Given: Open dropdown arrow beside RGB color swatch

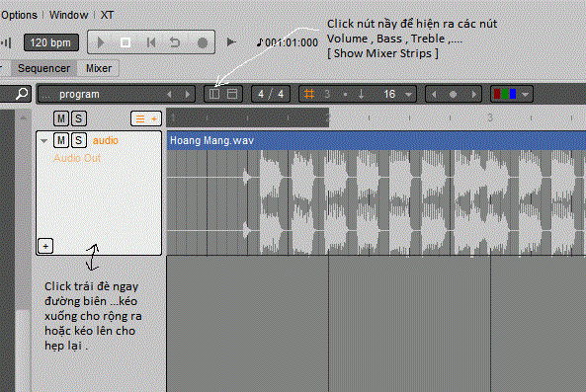Looking at the screenshot, I should (525, 95).
